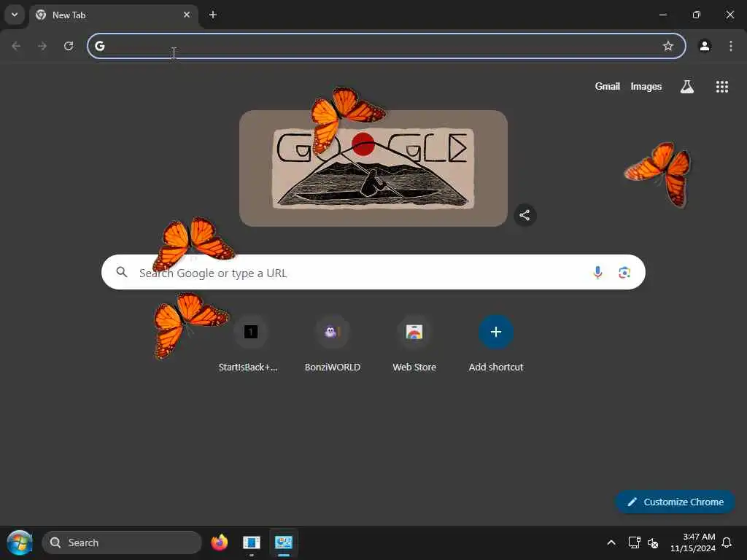Click the magnifier icon in search box
747x560 pixels.
coord(122,272)
